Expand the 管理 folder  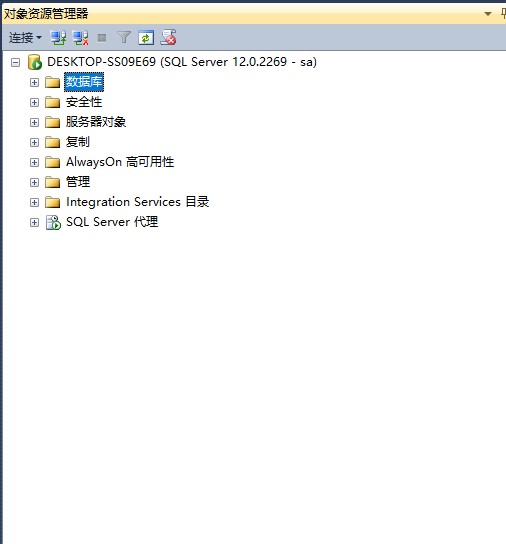pyautogui.click(x=34, y=182)
